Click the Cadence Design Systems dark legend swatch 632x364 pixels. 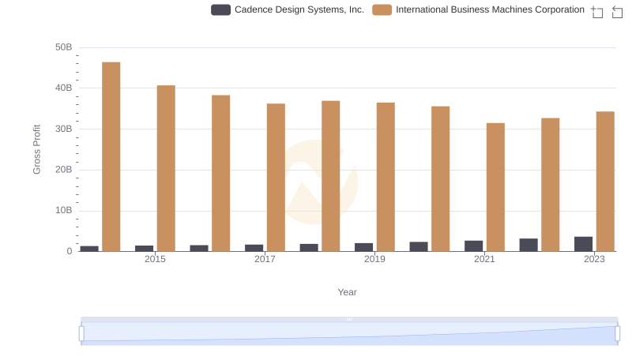(x=221, y=9)
